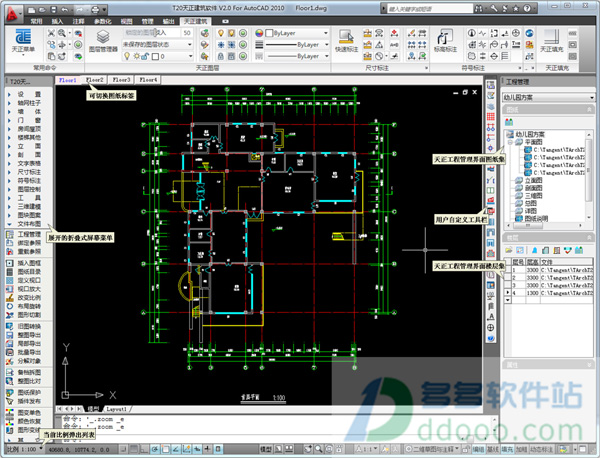This screenshot has height=458, width=600.
Task: Click the 键入关键字 search input field
Action: tap(430, 8)
